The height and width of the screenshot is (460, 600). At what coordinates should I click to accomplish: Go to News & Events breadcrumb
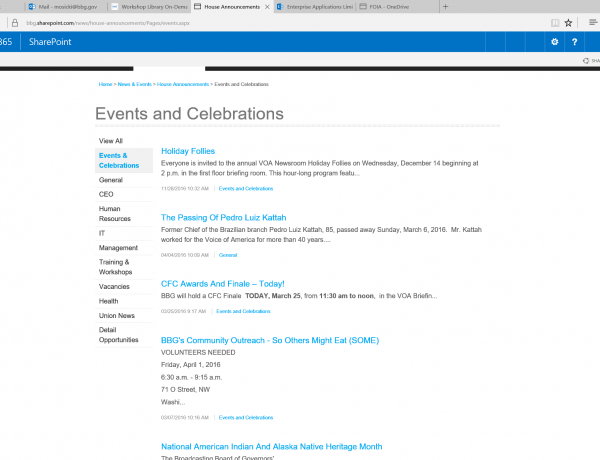click(135, 84)
